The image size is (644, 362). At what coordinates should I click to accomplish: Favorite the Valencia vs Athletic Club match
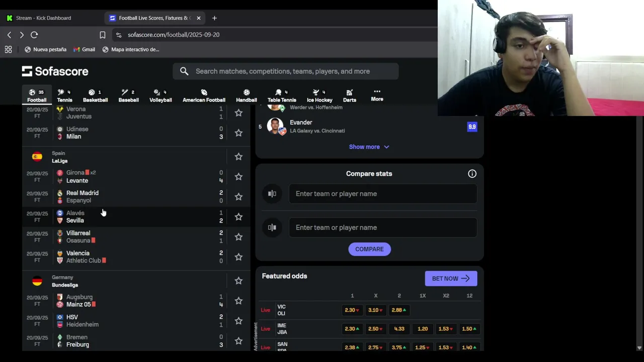coord(238,257)
